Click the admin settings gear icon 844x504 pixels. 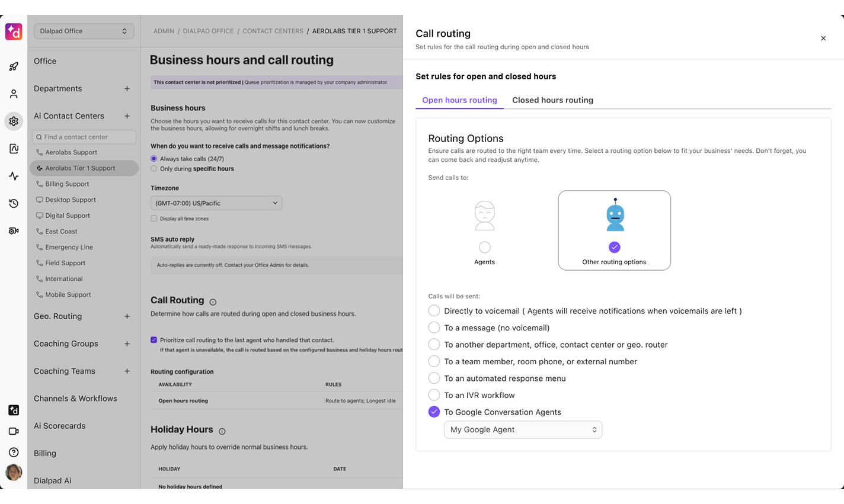tap(13, 121)
